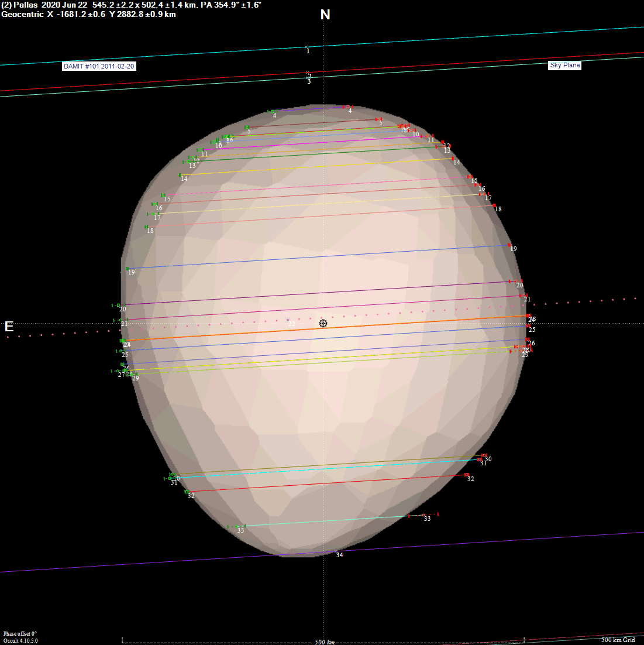Viewport: 644px width, 645px height.
Task: Click the red endpoint marker of chord 30
Action: 484,455
